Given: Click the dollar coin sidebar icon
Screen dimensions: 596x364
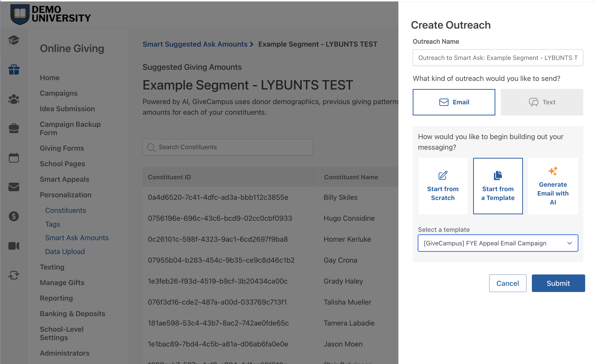Looking at the screenshot, I should click(14, 216).
